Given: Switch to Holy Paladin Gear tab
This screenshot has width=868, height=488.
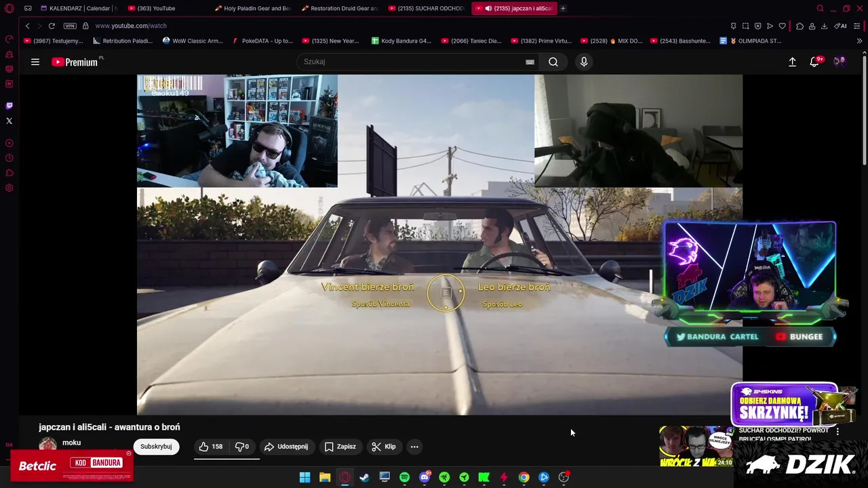Looking at the screenshot, I should [253, 8].
